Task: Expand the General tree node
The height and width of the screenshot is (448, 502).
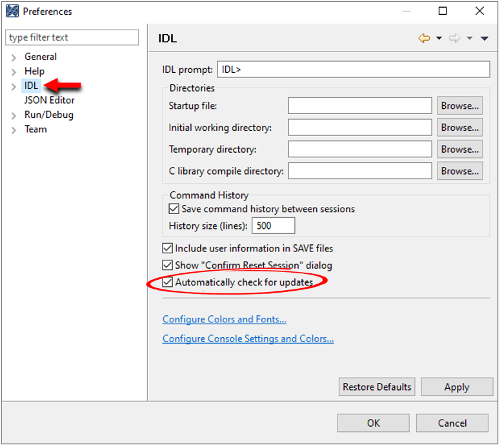Action: pos(14,57)
